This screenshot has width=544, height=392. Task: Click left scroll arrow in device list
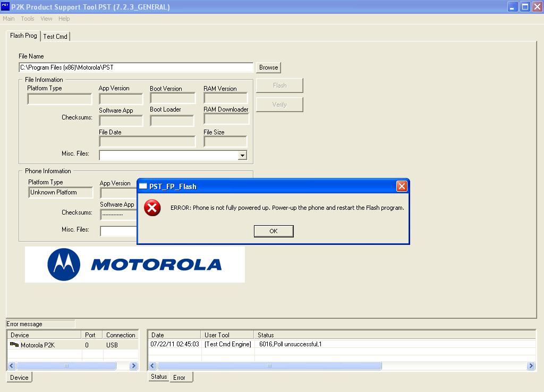12,365
